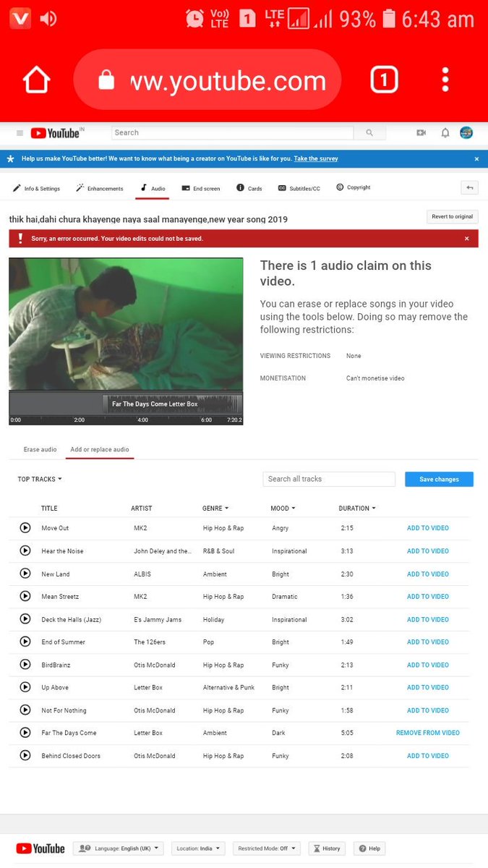Play preview of Far The Days Come
This screenshot has height=868, width=488.
point(25,733)
